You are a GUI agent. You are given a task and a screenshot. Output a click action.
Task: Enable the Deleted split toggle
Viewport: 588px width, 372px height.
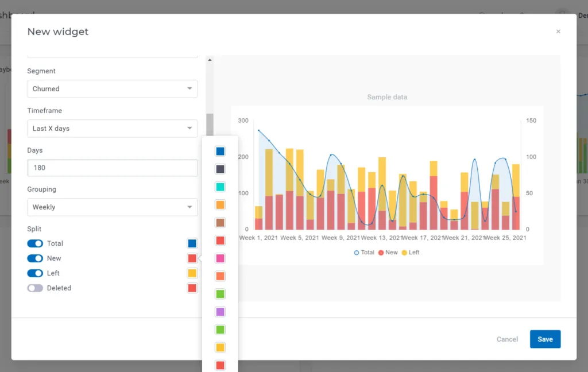point(35,288)
